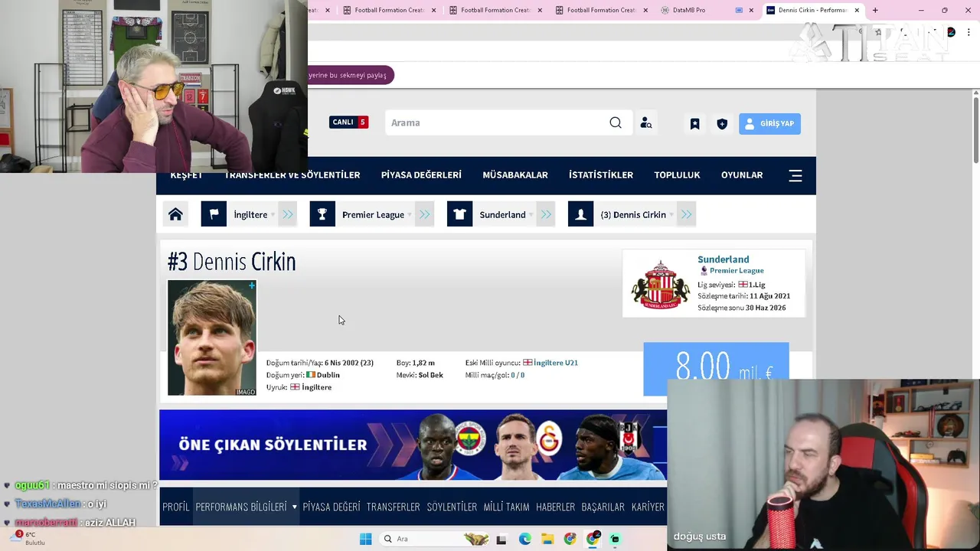Open the OYUNLAR menu

[x=742, y=175]
